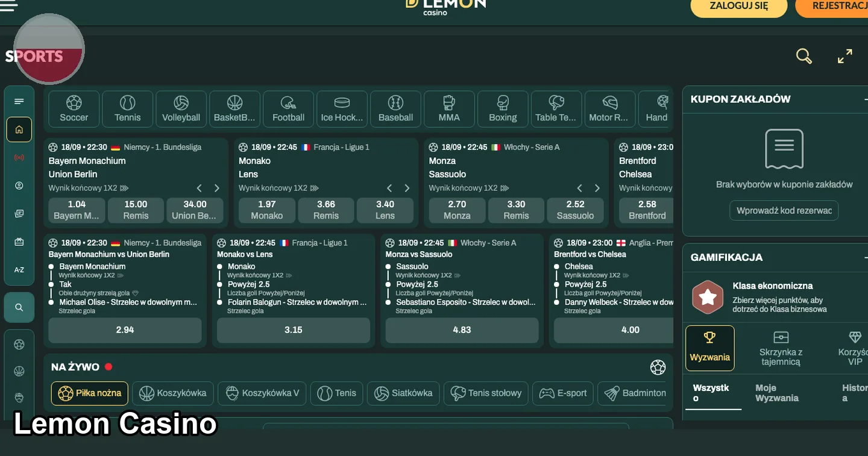Select basketball icon in lower sidebar
The width and height of the screenshot is (868, 456).
19,371
